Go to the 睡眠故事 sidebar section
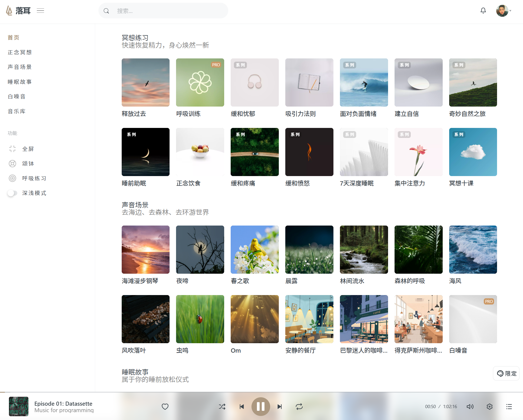Viewport: 523px width, 420px height. pos(20,82)
